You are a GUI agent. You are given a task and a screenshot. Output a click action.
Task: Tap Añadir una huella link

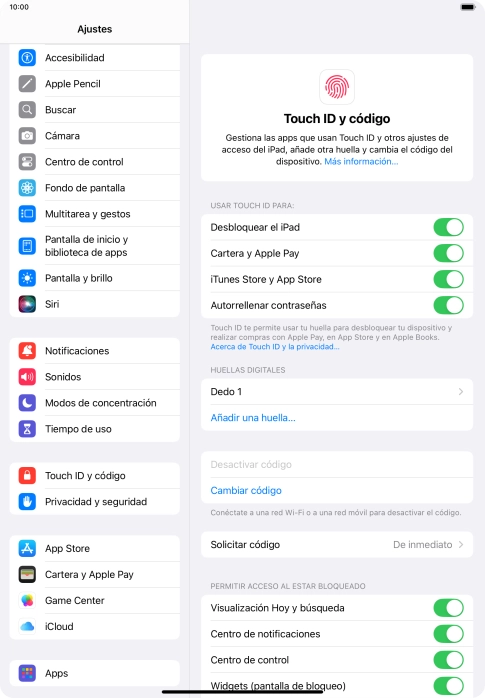point(253,418)
